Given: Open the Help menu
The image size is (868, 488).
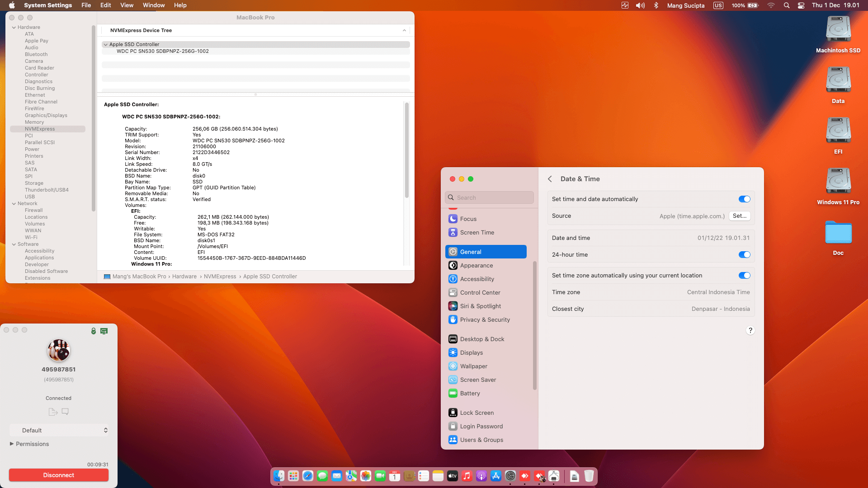Looking at the screenshot, I should pos(180,5).
